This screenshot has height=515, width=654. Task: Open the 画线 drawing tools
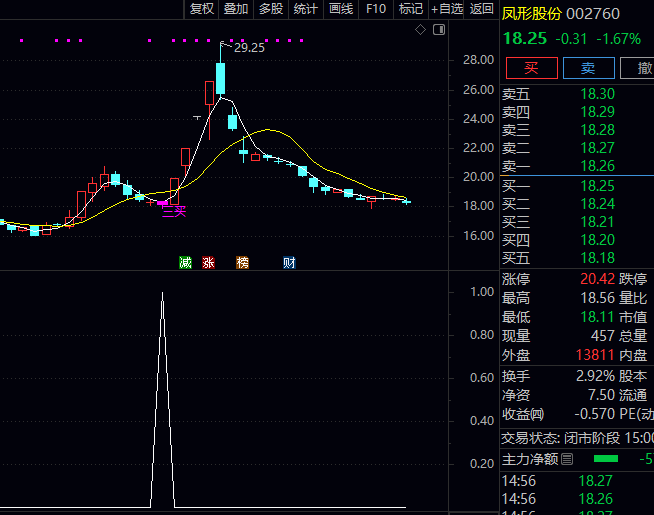pyautogui.click(x=341, y=9)
